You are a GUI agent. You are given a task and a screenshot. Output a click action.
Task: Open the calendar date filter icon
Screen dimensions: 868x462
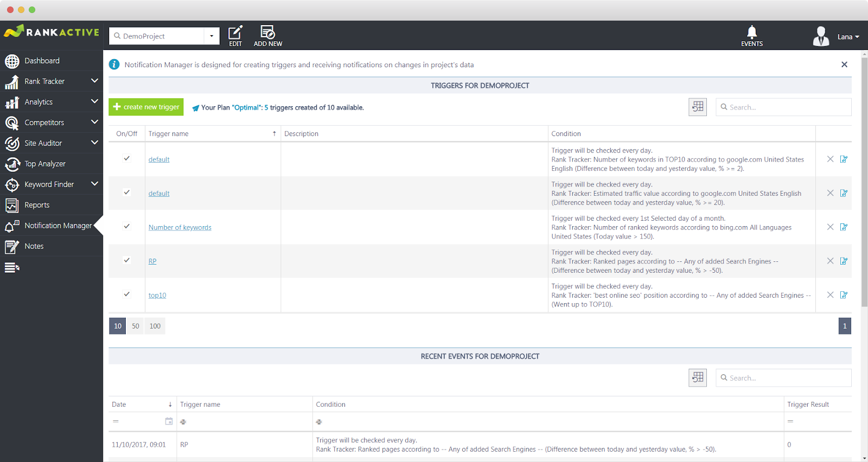[169, 421]
